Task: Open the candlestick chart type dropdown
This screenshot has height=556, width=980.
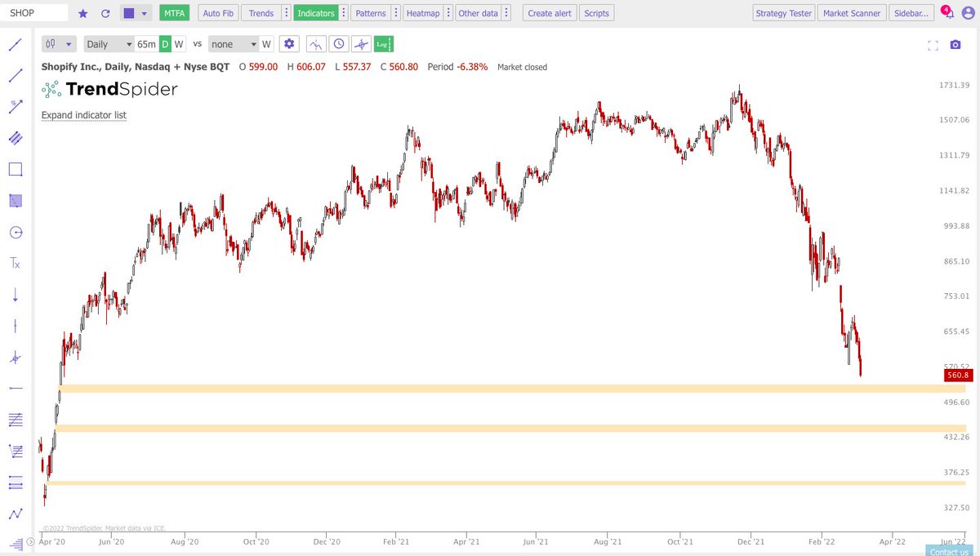Action: (59, 44)
